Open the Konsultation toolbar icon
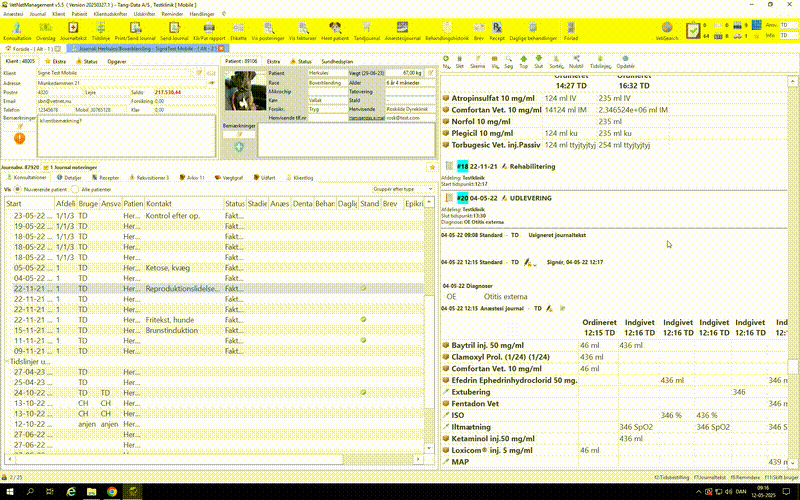This screenshot has width=800, height=500. coord(17,31)
